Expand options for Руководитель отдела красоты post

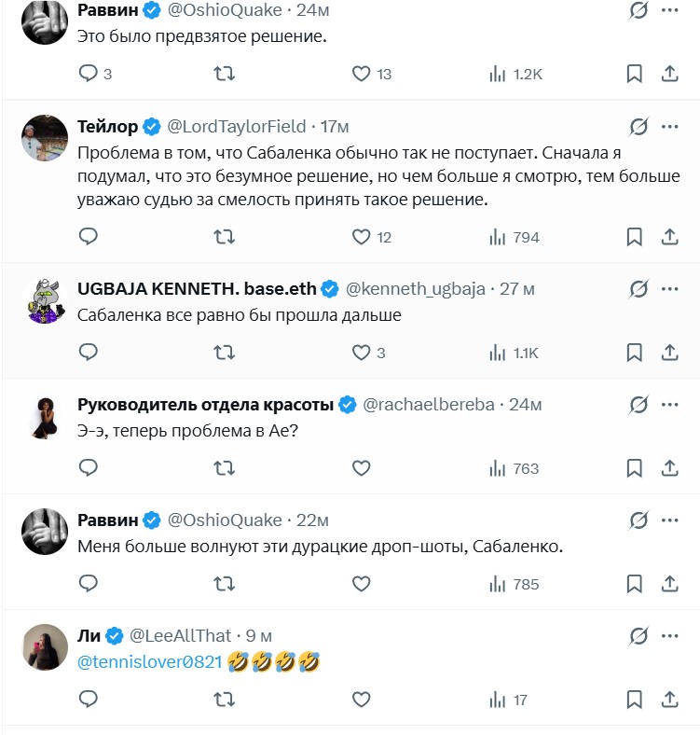point(669,404)
